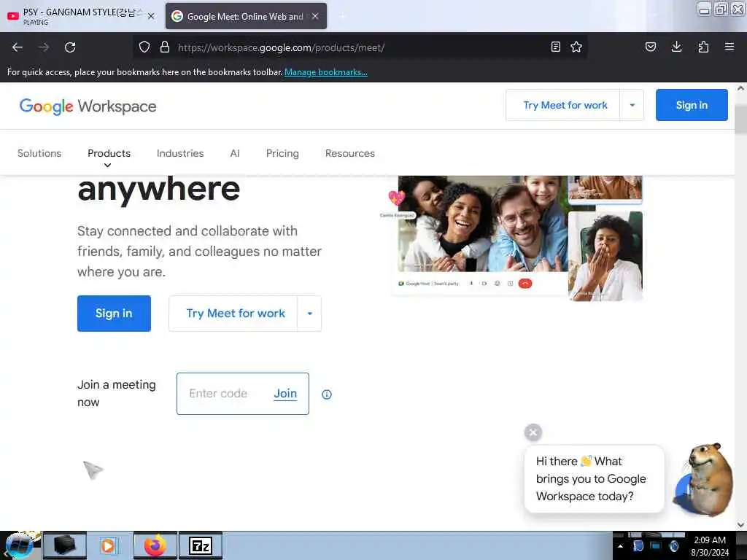Show hidden system tray icons arrow
The width and height of the screenshot is (747, 560).
point(620,546)
